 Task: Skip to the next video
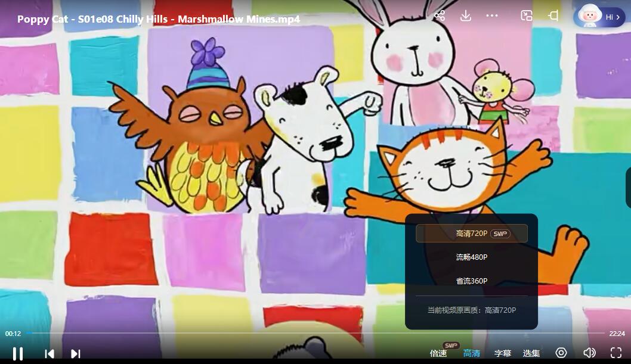76,353
